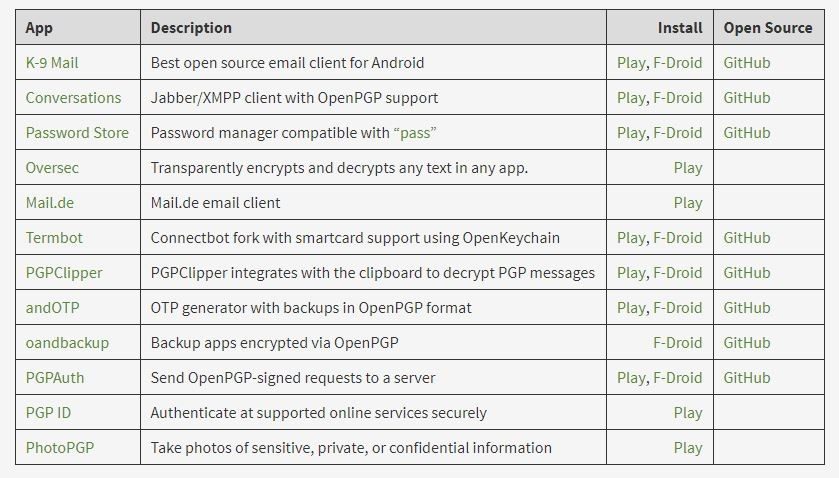This screenshot has width=839, height=478.
Task: Follow the PhotoPGP link
Action: click(x=60, y=448)
